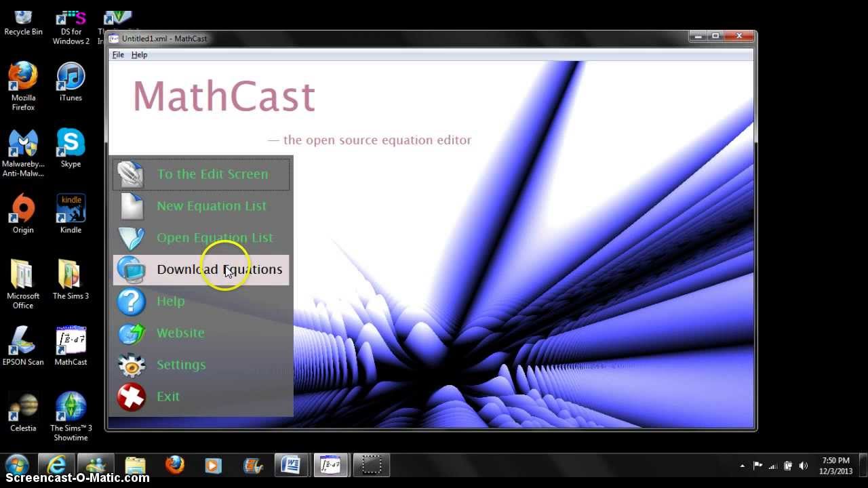Select Download Equations entry

[201, 270]
